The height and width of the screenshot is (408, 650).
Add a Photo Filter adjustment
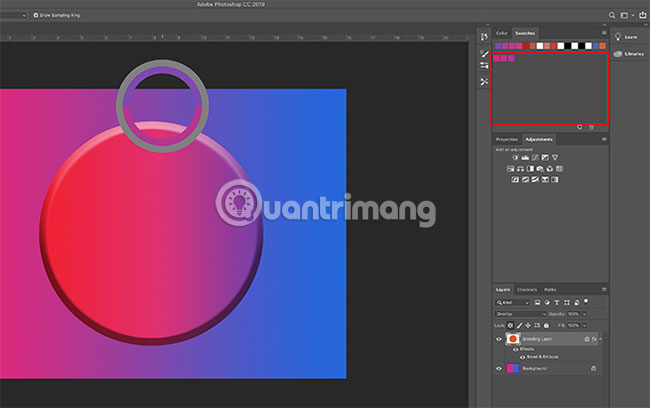click(x=540, y=169)
